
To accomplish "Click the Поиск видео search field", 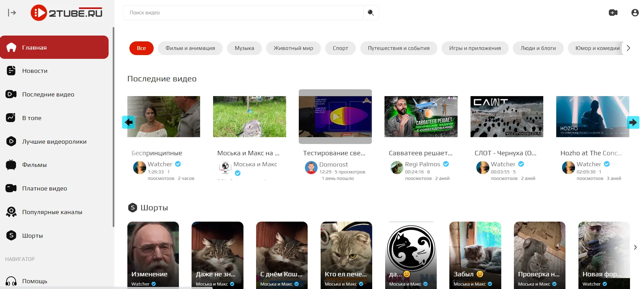I will [x=242, y=13].
